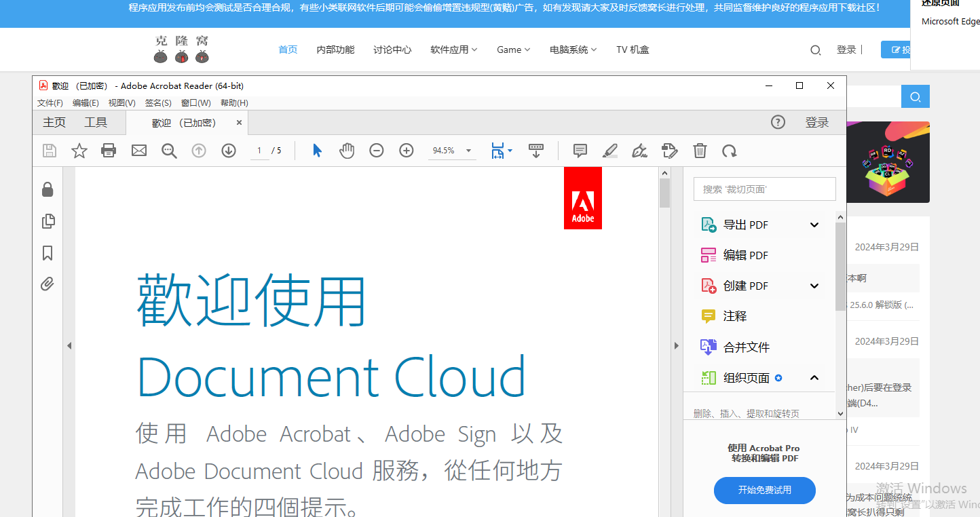Click the edit page toolbar icon
The width and height of the screenshot is (980, 517).
coord(670,151)
